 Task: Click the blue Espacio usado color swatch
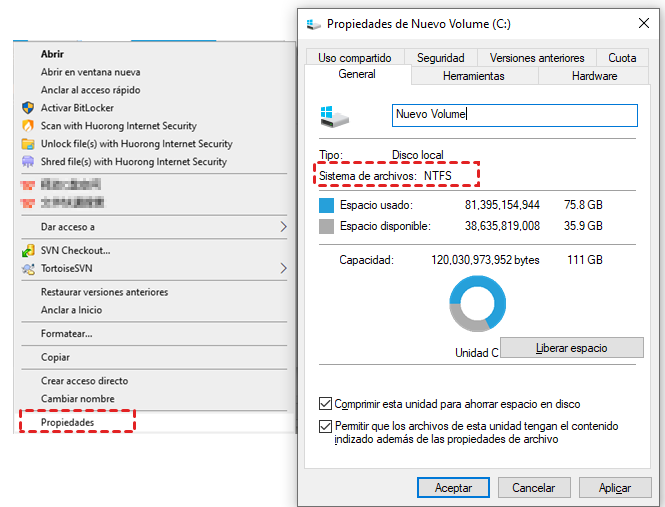point(325,205)
